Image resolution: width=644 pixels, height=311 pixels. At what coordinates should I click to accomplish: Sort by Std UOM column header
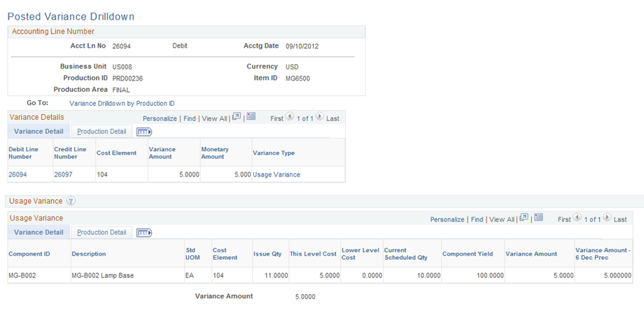[191, 254]
